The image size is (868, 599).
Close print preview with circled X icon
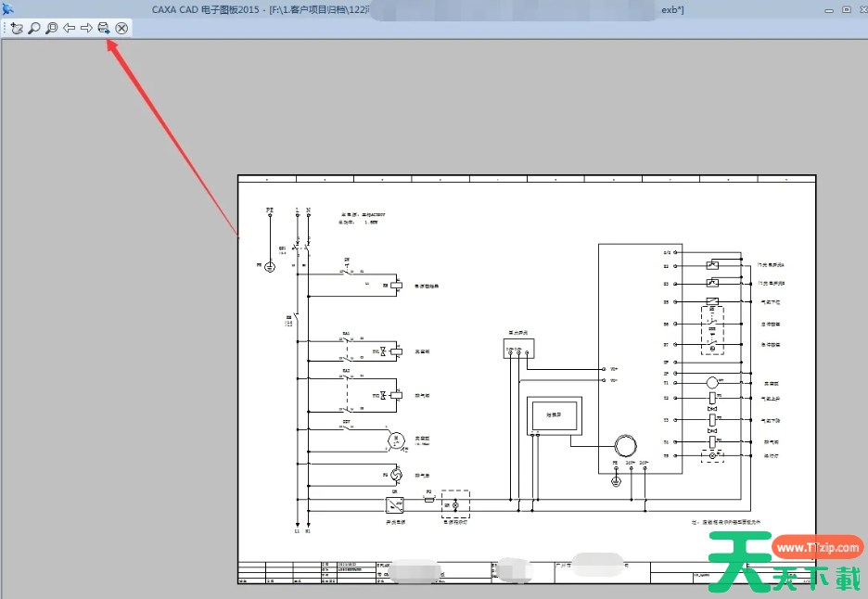tap(121, 28)
